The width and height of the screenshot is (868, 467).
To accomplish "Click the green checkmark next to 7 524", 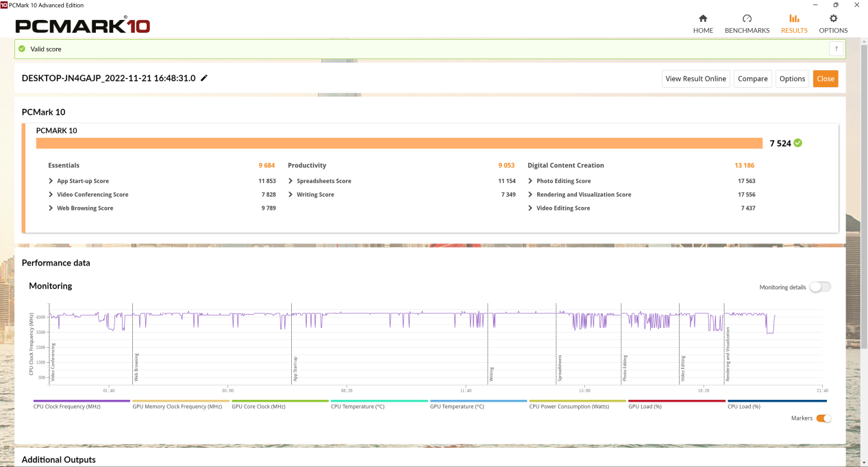I will click(x=798, y=143).
